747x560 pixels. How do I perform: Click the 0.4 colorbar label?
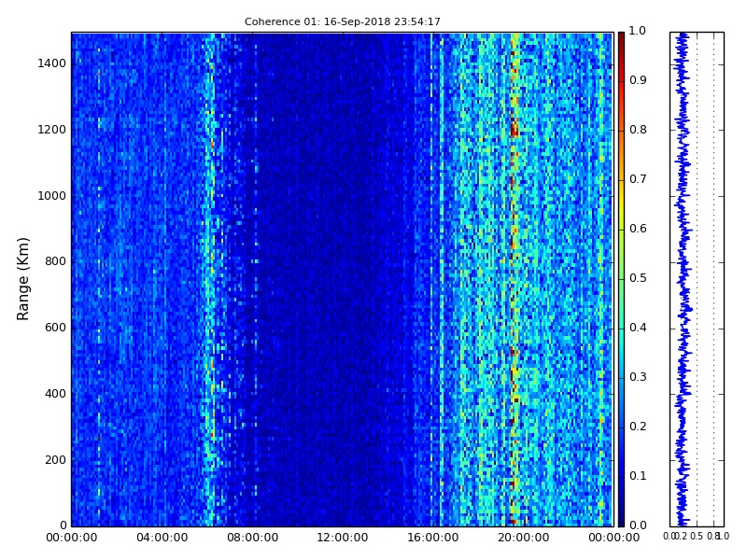(x=638, y=328)
